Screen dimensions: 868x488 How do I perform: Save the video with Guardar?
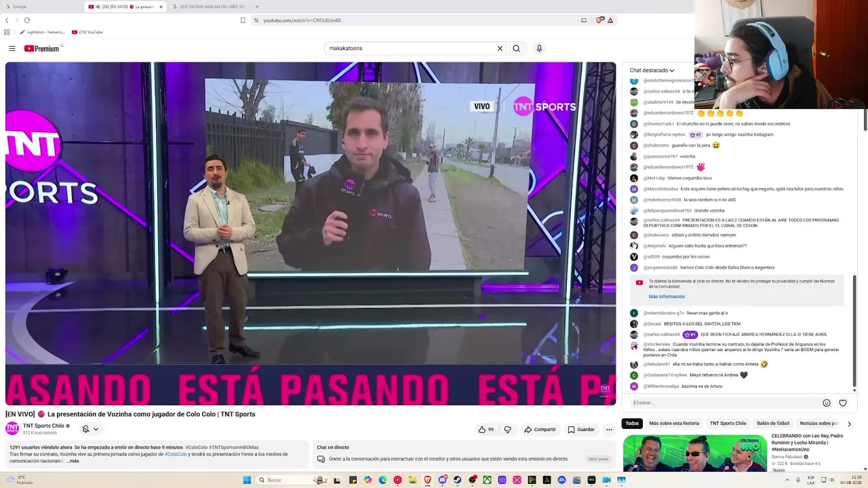581,429
